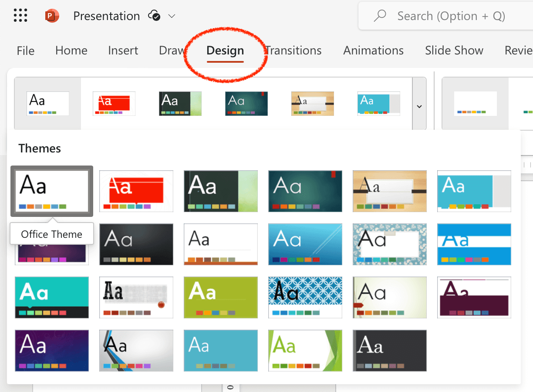Screen dimensions: 533x392
Task: Apply the turquoise theme with gray sidebar in gallery
Action: [x=474, y=191]
